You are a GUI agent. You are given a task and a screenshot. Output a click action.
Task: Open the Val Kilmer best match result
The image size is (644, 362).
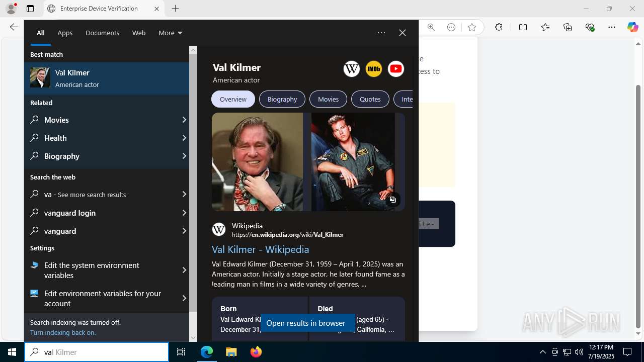click(107, 78)
